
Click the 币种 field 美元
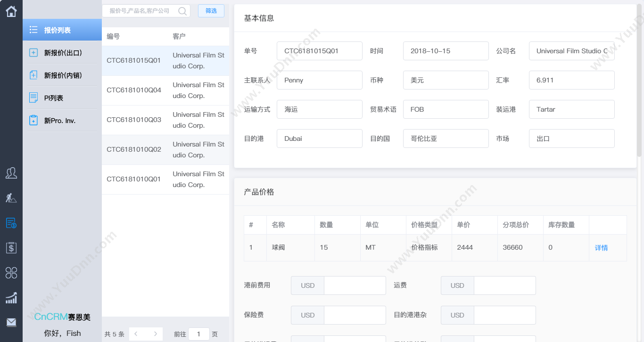coord(446,80)
